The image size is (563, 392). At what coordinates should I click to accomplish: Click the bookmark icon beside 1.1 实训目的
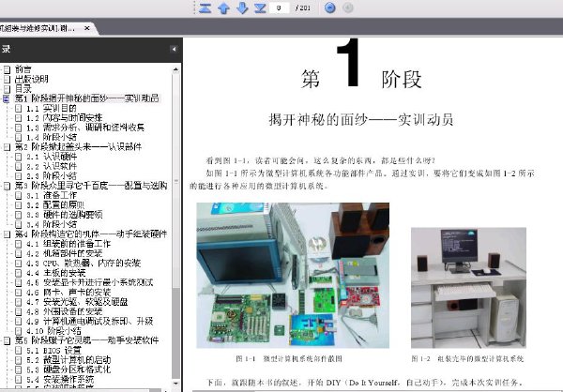click(19, 108)
